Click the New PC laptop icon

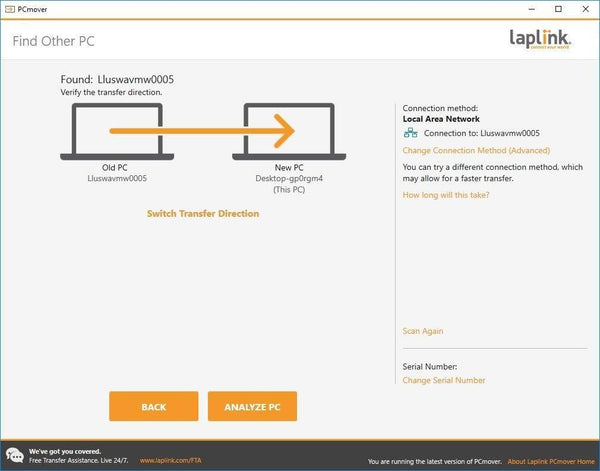point(289,132)
